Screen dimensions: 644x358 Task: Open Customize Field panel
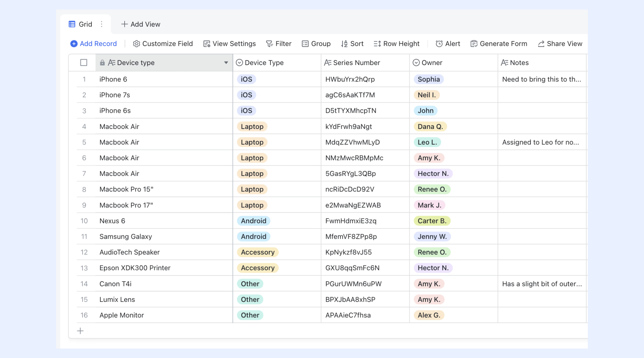click(163, 44)
